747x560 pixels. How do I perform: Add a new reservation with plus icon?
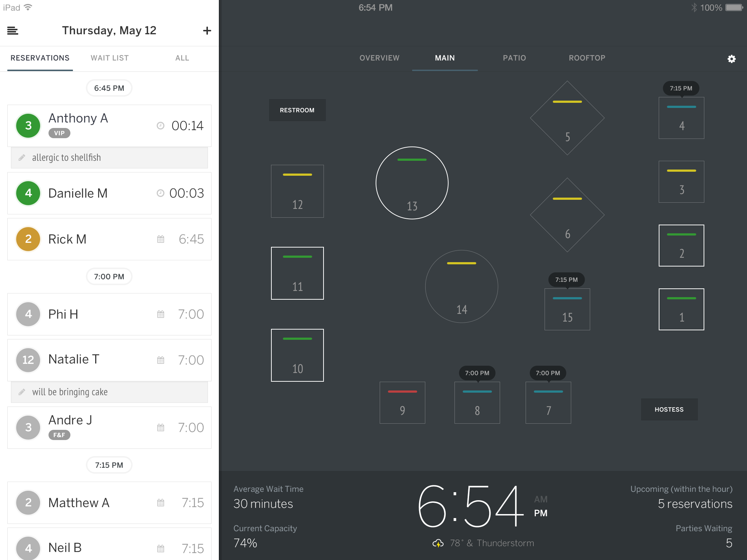[207, 31]
